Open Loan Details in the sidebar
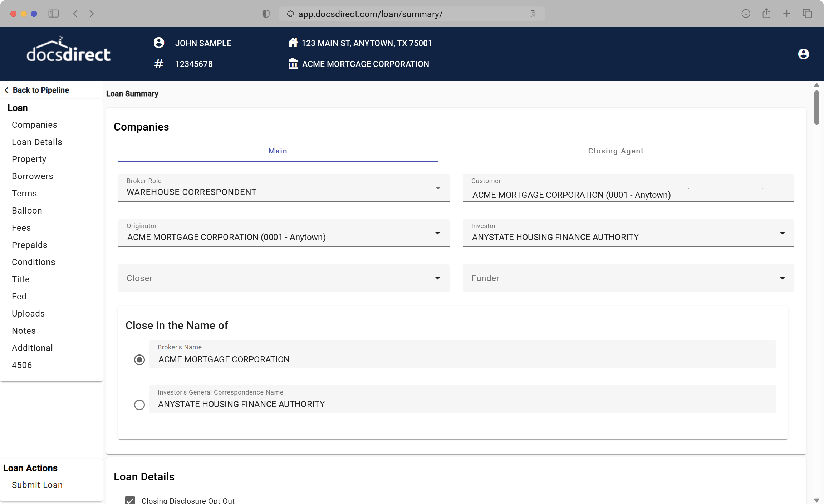 point(37,142)
